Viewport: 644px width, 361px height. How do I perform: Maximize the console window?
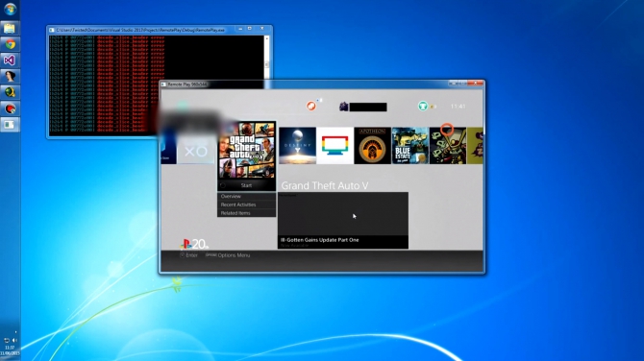point(250,29)
